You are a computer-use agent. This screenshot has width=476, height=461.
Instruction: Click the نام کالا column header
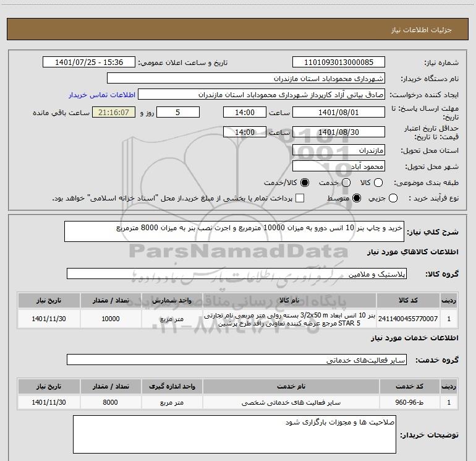[289, 300]
